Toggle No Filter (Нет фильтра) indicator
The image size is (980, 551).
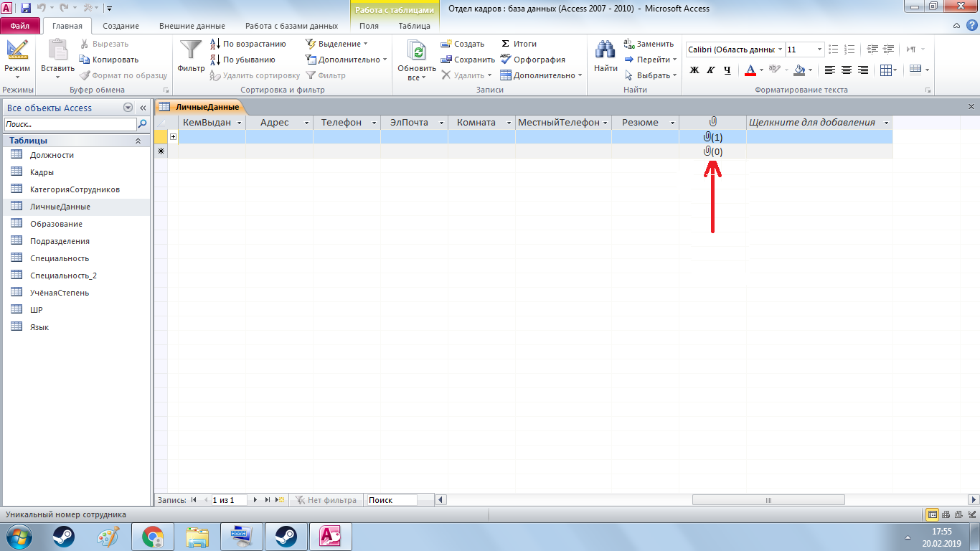click(326, 500)
